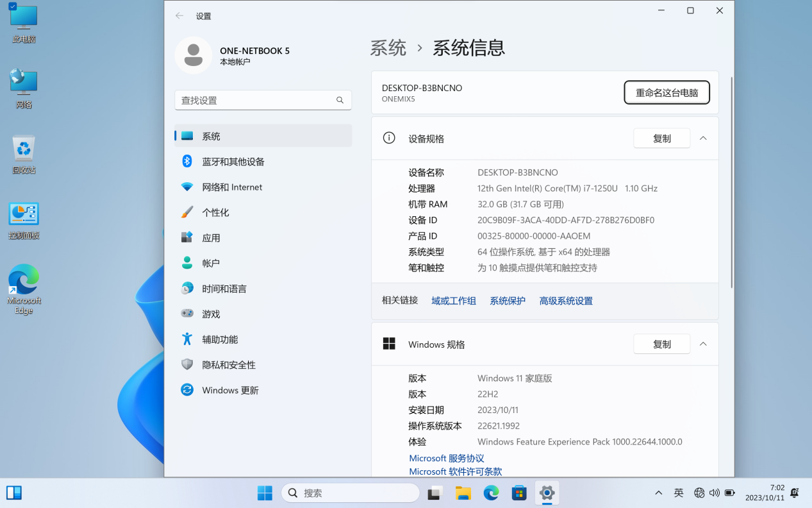812x508 pixels.
Task: Click the settings search input field
Action: (256, 100)
